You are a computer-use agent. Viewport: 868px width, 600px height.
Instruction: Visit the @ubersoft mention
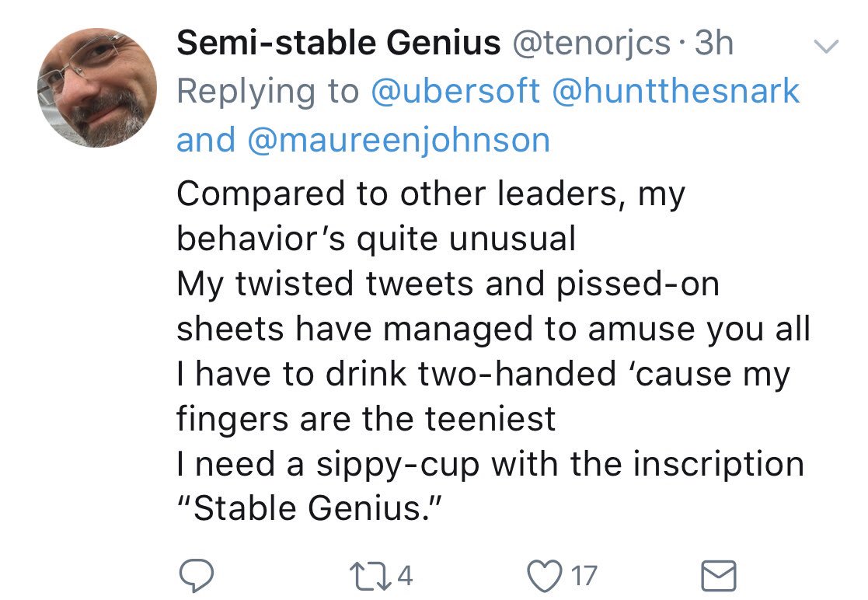[x=455, y=92]
